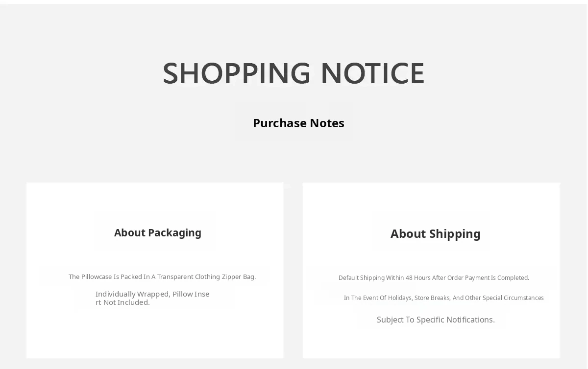Click the Individually Wrapped text line
This screenshot has width=588, height=369.
point(152,298)
